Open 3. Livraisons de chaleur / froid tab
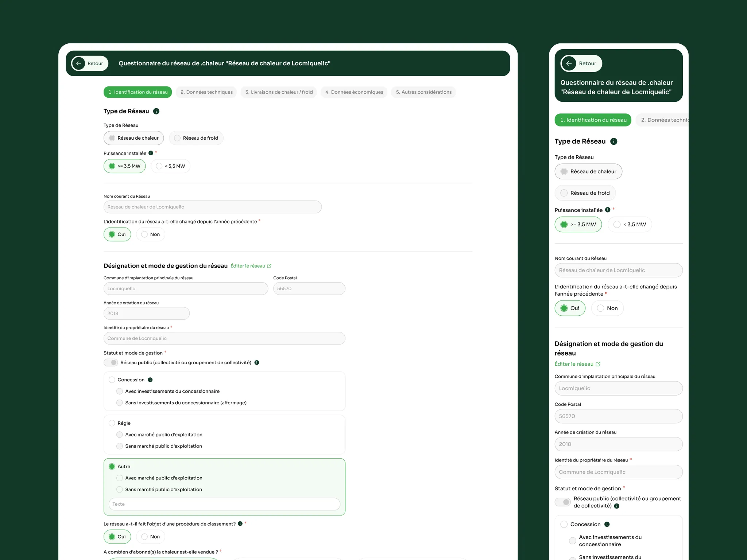The image size is (747, 560). tap(279, 92)
